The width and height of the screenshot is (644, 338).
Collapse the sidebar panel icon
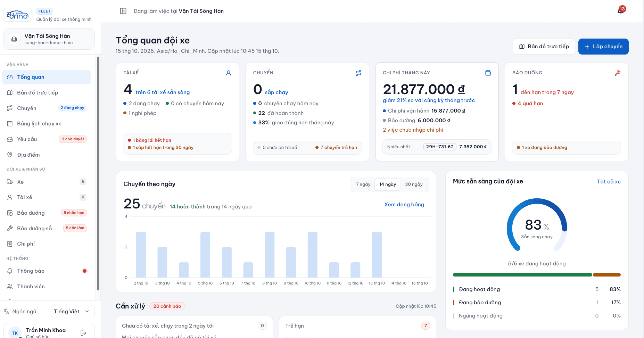pos(123,11)
